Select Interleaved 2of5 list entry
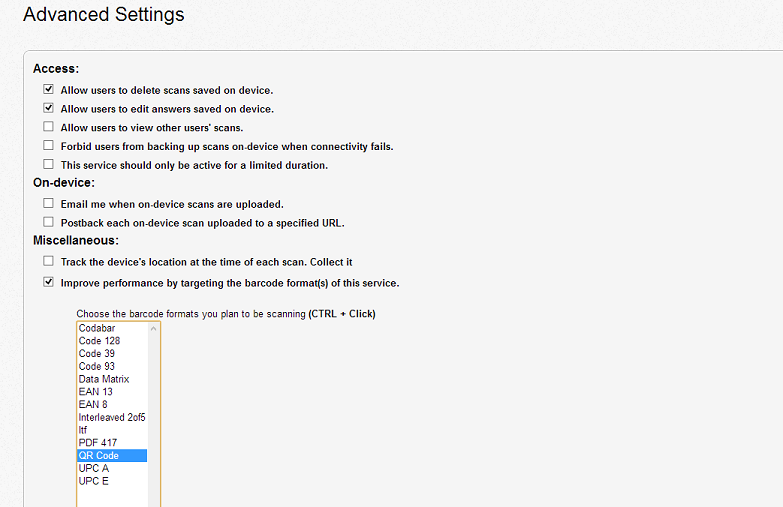Screen dimensions: 783x507 coord(111,417)
